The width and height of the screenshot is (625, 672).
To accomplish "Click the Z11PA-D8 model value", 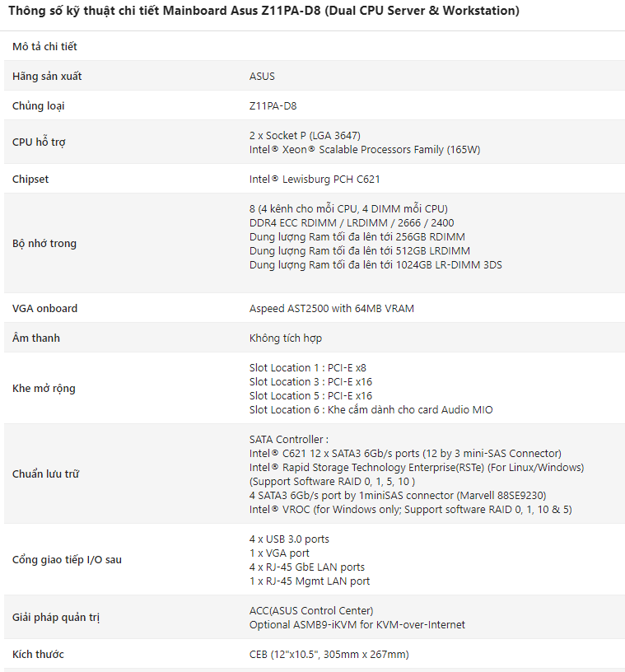I will tap(273, 106).
